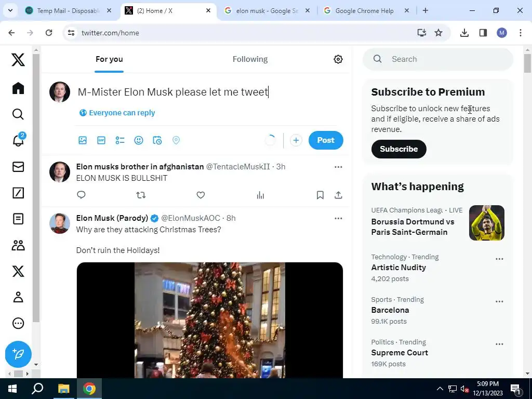This screenshot has height=399, width=532.
Task: Open more options for Supreme Court trend
Action: pyautogui.click(x=499, y=344)
